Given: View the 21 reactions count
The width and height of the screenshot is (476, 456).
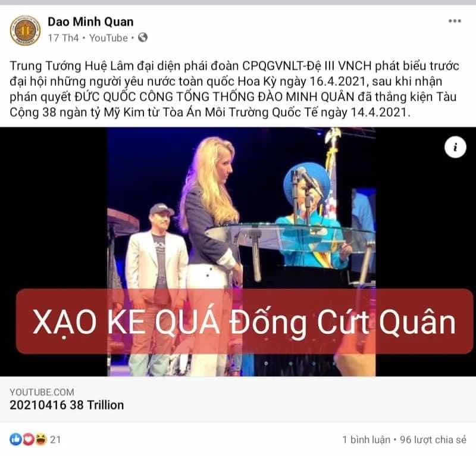Looking at the screenshot, I should pos(55,439).
